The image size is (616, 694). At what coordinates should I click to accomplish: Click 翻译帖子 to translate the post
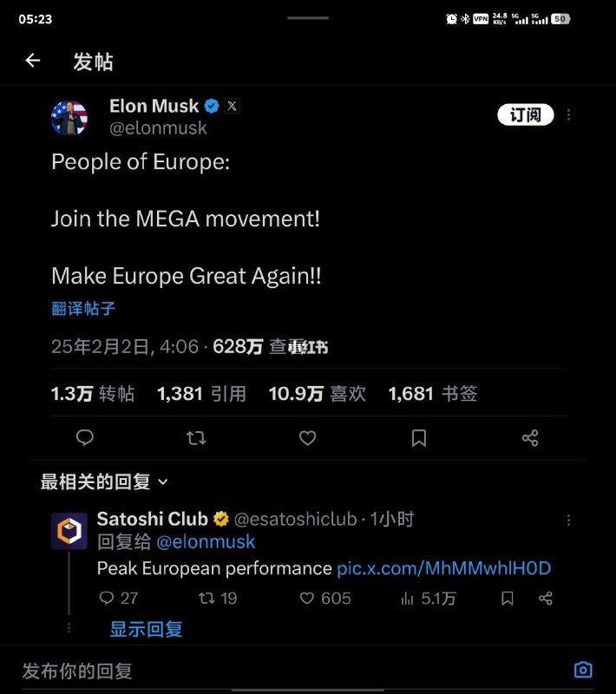83,309
